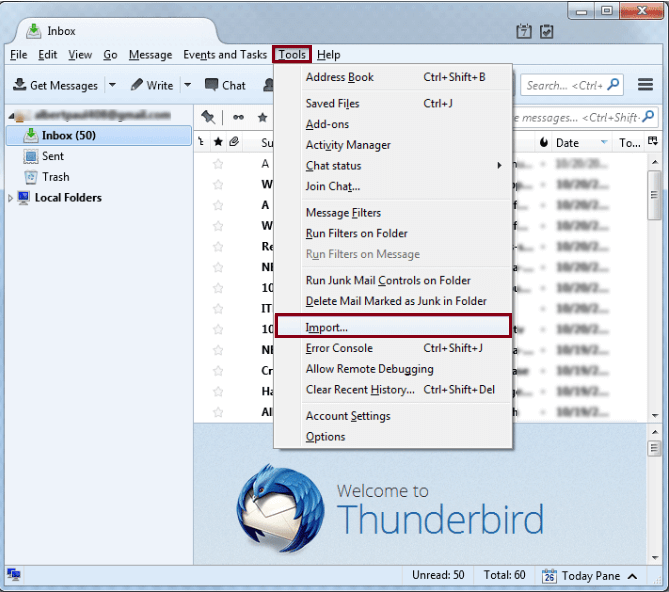Viewport: 669px width, 592px height.
Task: Select Delete Mail Marked as Junk in Folder
Action: click(x=393, y=301)
